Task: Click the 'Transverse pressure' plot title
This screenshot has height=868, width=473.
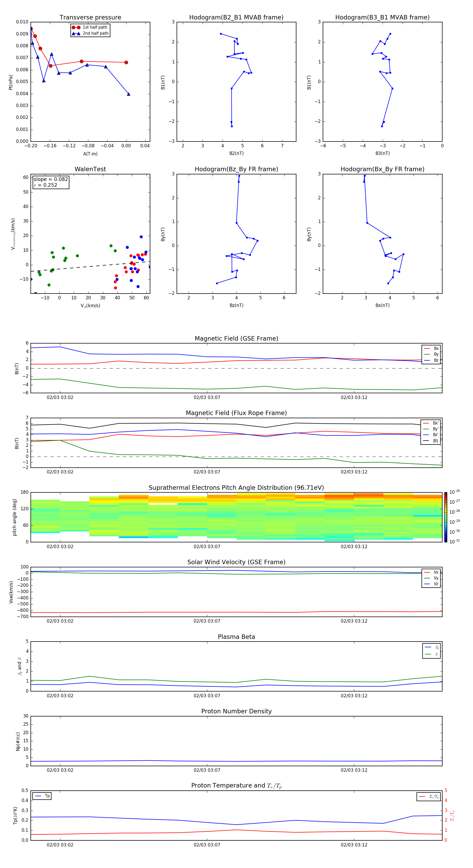Action: tap(90, 18)
